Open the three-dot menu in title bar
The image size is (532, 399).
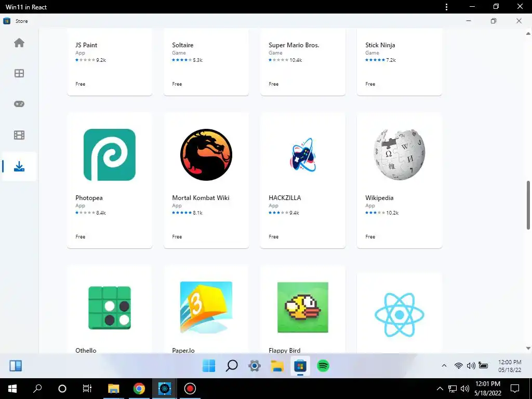coord(446,7)
